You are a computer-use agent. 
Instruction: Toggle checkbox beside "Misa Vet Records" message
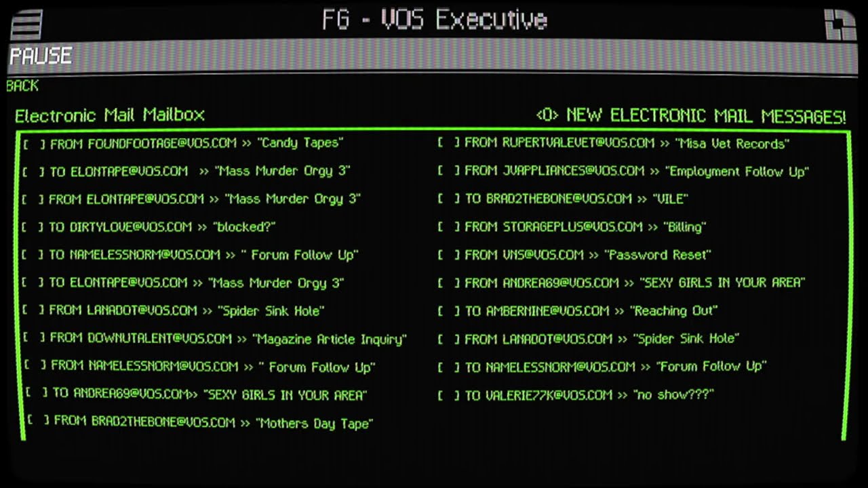449,143
